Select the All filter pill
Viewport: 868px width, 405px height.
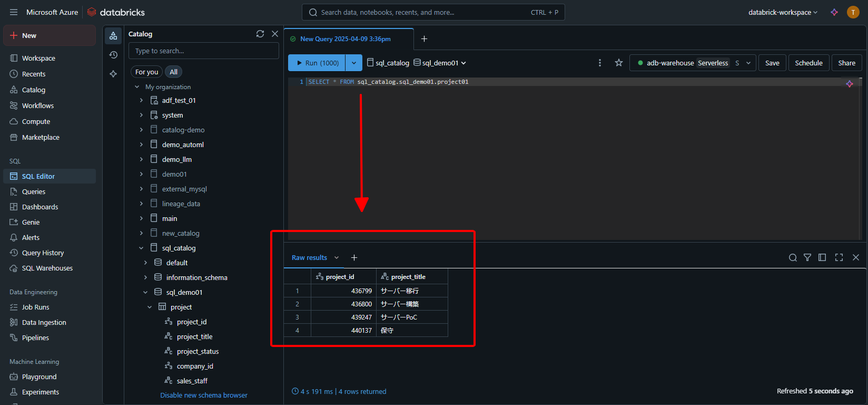pyautogui.click(x=173, y=72)
